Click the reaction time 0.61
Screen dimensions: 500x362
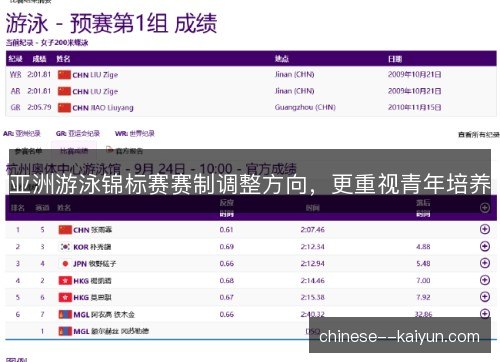pyautogui.click(x=226, y=229)
